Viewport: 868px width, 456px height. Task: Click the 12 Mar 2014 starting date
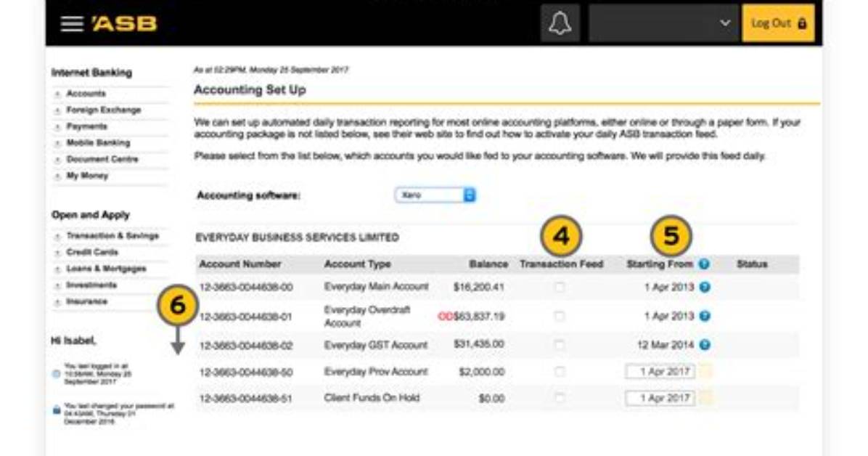click(x=666, y=345)
